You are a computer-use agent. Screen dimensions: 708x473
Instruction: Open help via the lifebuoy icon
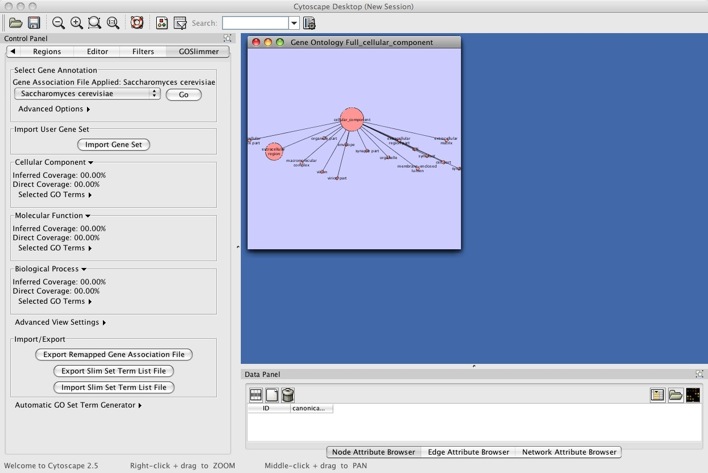click(137, 22)
